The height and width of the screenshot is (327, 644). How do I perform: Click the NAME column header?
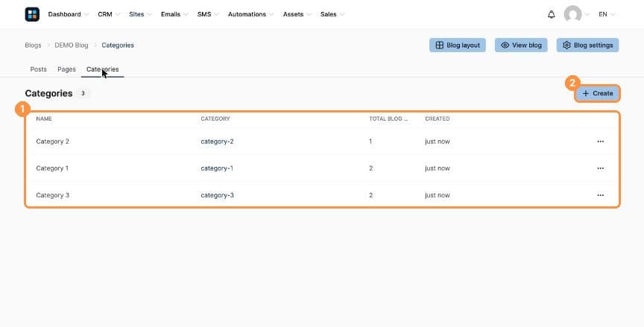44,118
